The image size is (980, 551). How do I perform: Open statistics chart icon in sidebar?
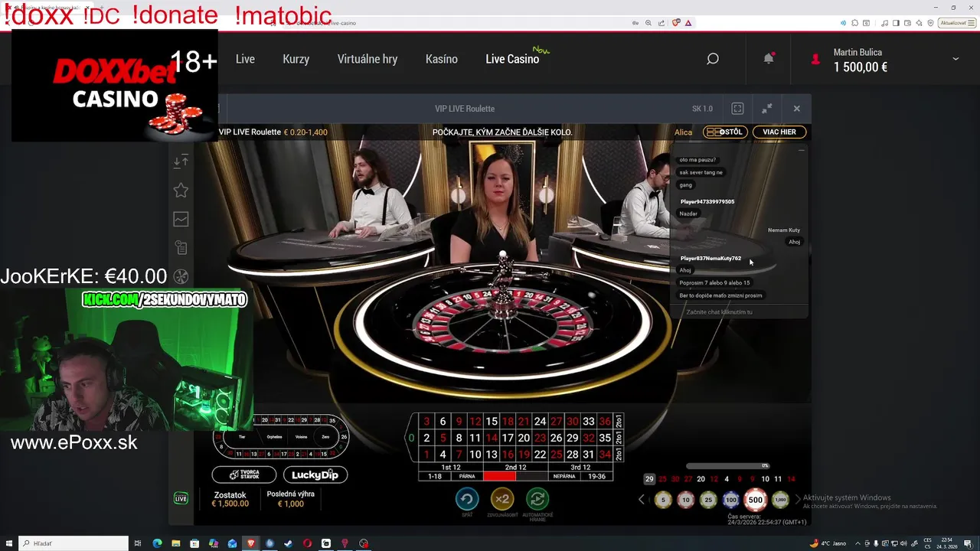[181, 219]
